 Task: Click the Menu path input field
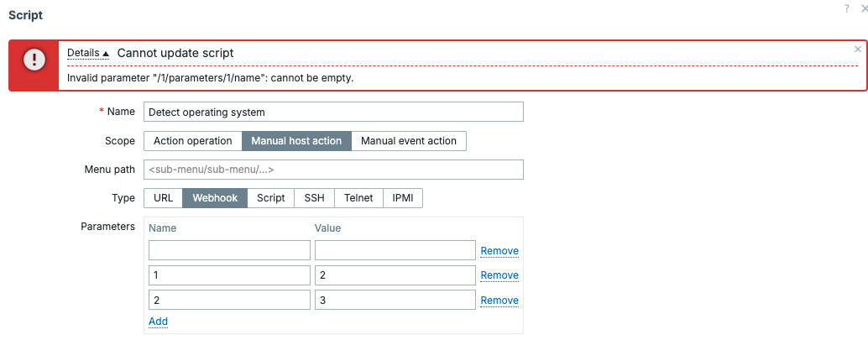[x=333, y=170]
